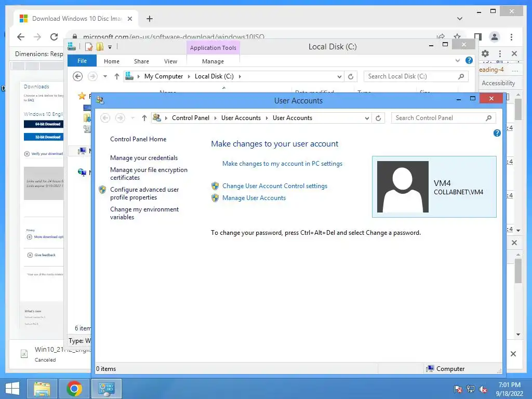Open File Explorer from taskbar
Viewport: 532px width, 399px height.
(42, 389)
